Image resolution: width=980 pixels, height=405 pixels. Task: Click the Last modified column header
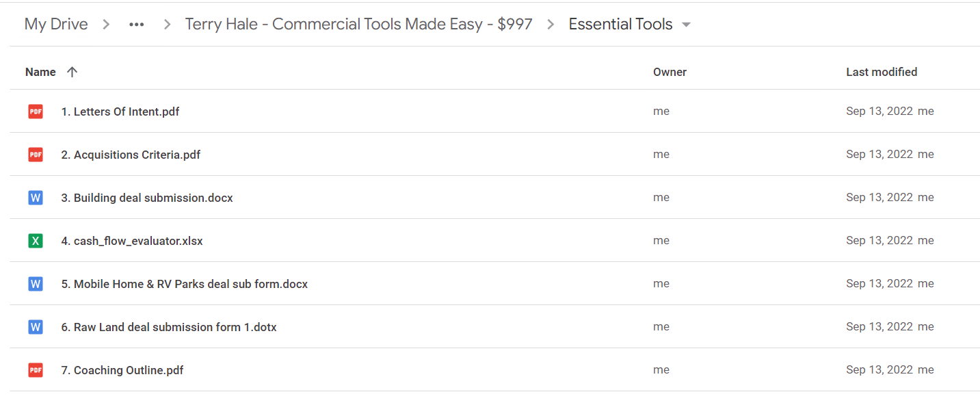click(x=882, y=72)
